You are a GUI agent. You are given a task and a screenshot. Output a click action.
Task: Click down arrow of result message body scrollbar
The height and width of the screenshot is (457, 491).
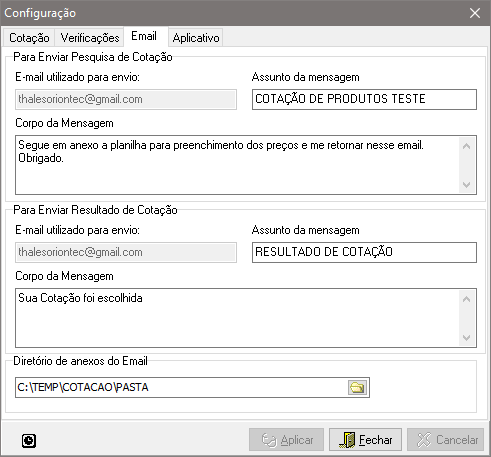pyautogui.click(x=467, y=337)
